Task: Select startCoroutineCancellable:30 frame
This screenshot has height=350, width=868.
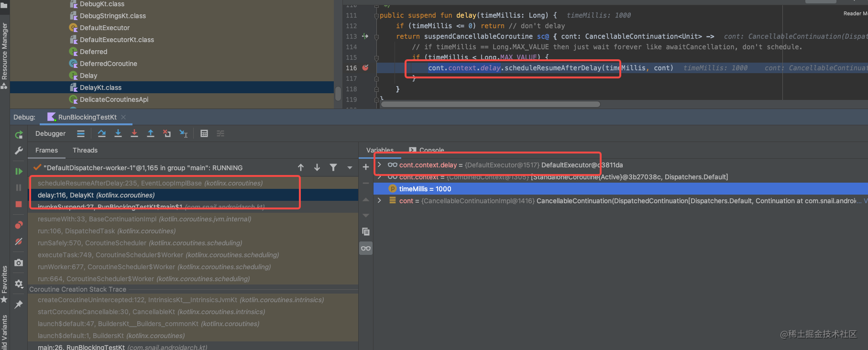Action: coord(193,312)
